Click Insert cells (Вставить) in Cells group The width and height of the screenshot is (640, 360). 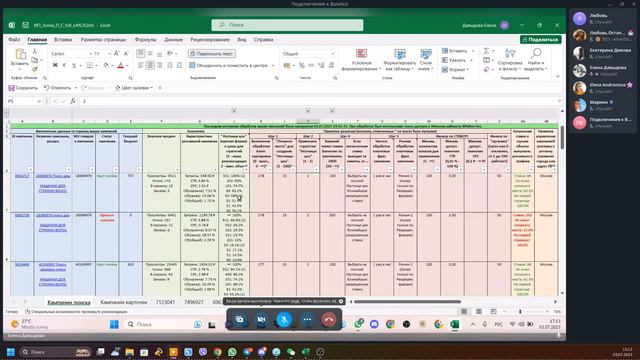coord(455,51)
